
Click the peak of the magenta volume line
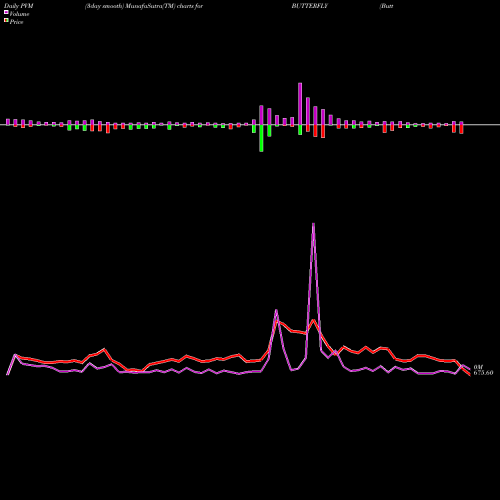pos(313,224)
